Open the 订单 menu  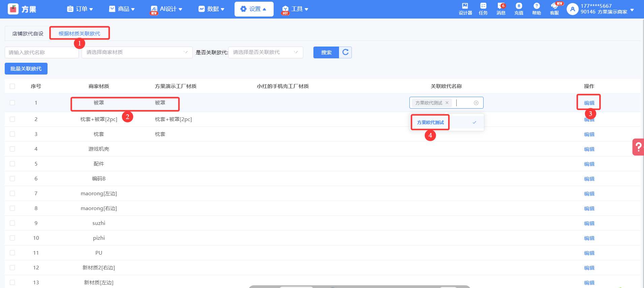pyautogui.click(x=80, y=9)
